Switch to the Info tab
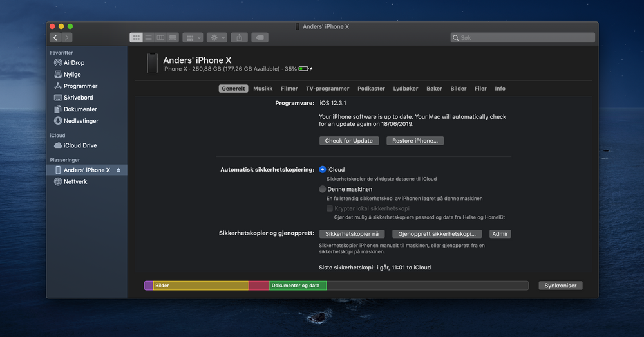Viewport: 644px width, 337px height. click(500, 89)
